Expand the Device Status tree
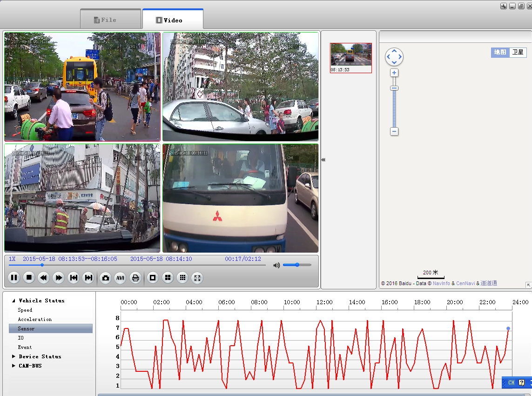The width and height of the screenshot is (532, 396). (x=13, y=356)
